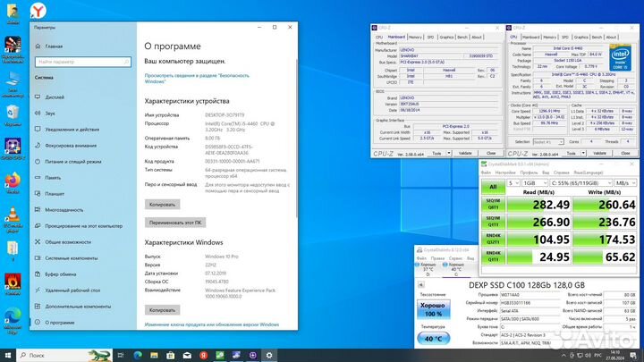Screen dimensions: 644x362
Task: Open 1GiB test size dropdown in CrystalDiskMark
Action: pos(534,183)
